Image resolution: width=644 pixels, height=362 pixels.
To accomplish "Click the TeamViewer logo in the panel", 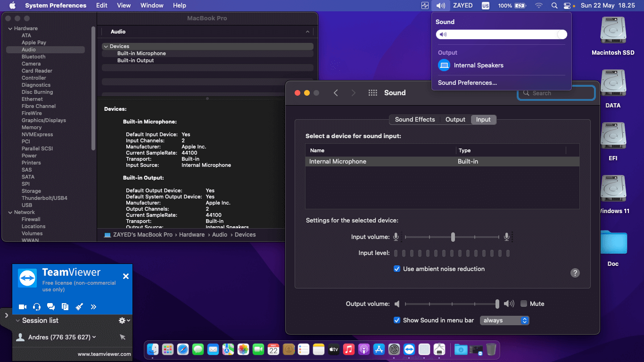I will click(27, 278).
